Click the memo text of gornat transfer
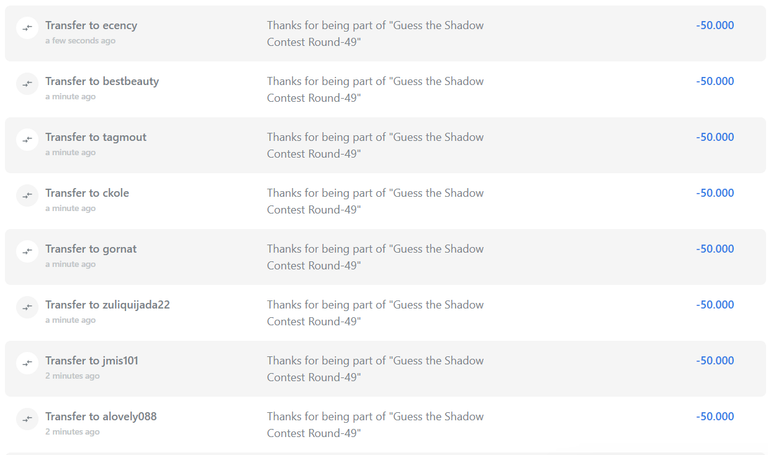The height and width of the screenshot is (455, 768). point(375,257)
